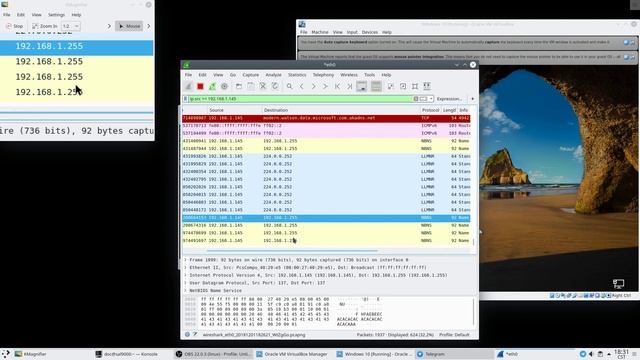Click the display filter bookmark icon
The height and width of the screenshot is (360, 640).
(185, 99)
